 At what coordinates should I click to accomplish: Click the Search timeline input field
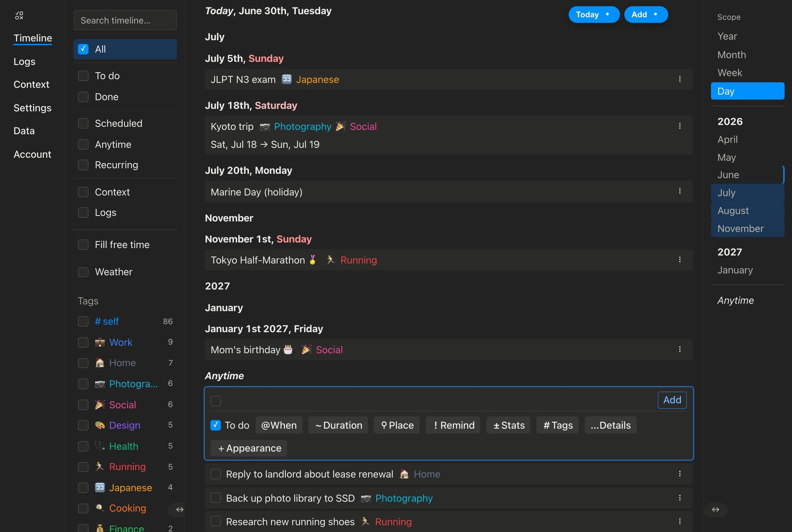125,20
